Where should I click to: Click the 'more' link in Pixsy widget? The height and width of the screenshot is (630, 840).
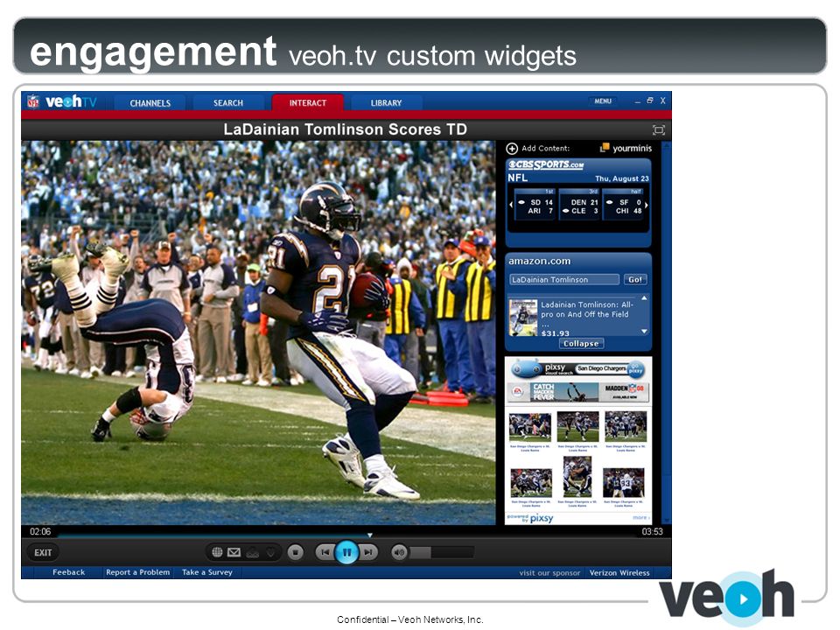click(640, 518)
